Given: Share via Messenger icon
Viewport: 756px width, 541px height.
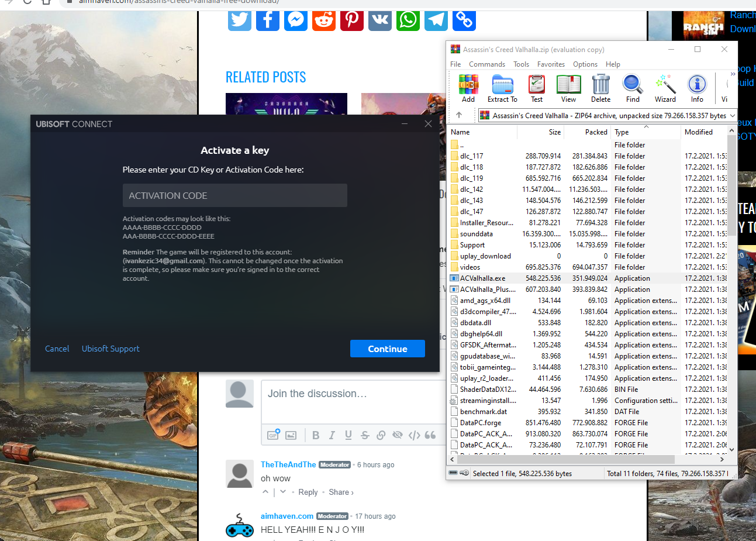Looking at the screenshot, I should [x=296, y=19].
